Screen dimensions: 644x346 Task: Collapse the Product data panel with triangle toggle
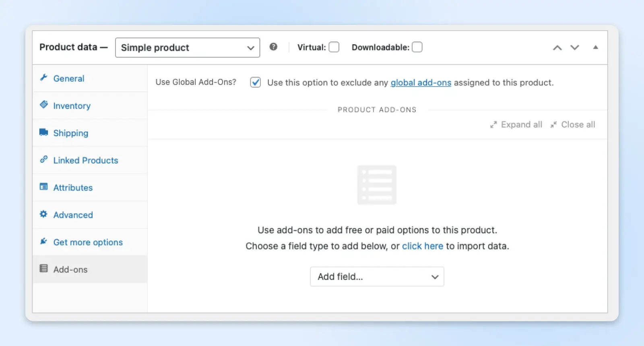click(x=595, y=47)
